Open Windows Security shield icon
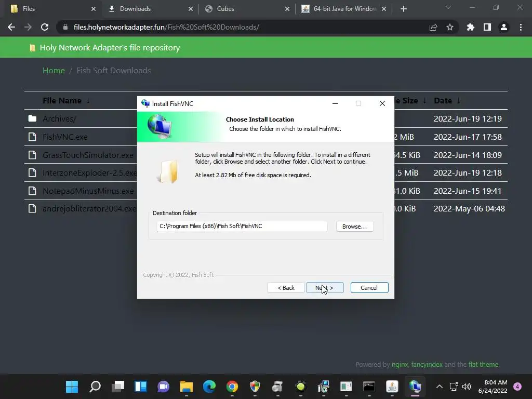This screenshot has width=532, height=399. pos(255,387)
